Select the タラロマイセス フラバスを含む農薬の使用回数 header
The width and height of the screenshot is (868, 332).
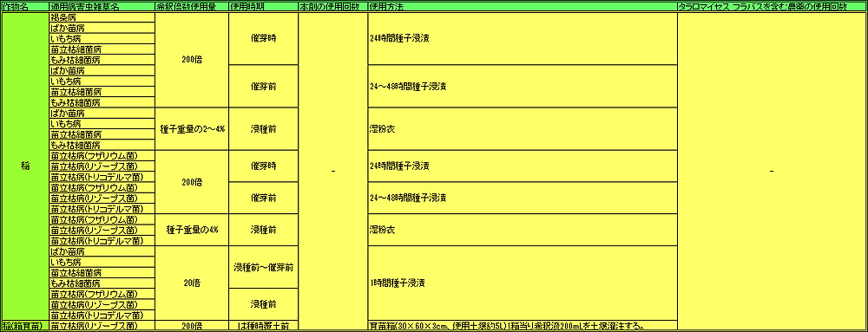coord(772,7)
